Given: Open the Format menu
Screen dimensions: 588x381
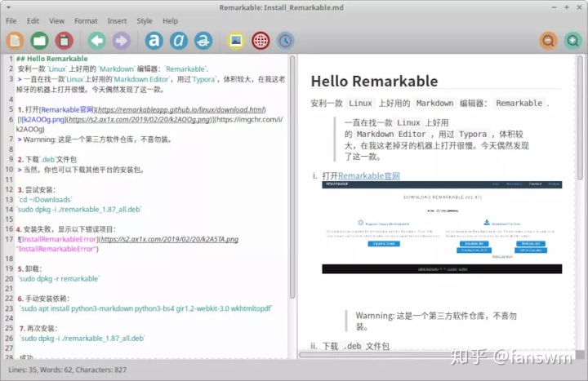Looking at the screenshot, I should point(86,21).
